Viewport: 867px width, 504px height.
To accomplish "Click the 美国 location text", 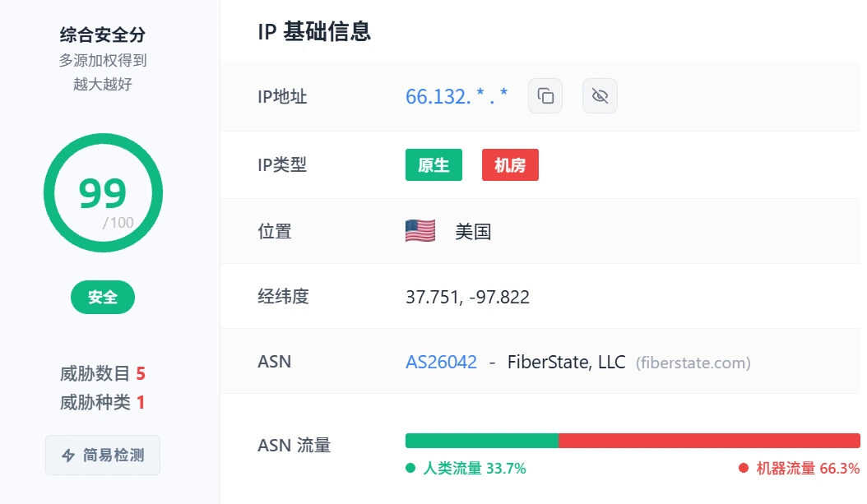I will pyautogui.click(x=473, y=232).
